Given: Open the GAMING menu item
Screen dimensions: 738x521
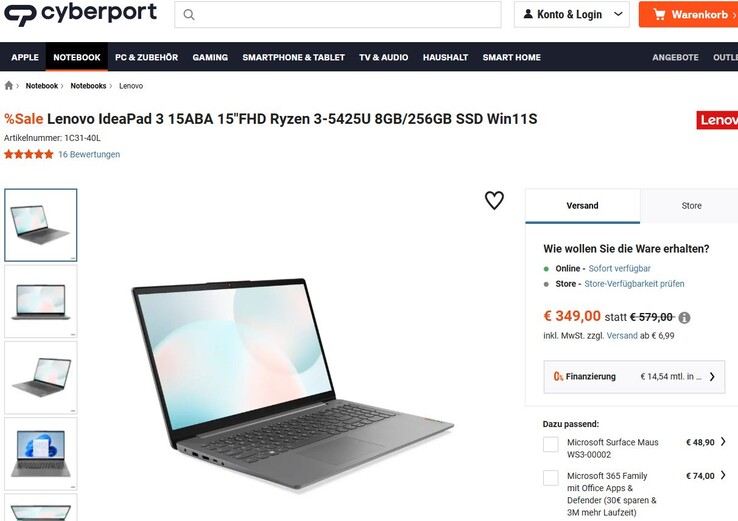Looking at the screenshot, I should coord(210,57).
